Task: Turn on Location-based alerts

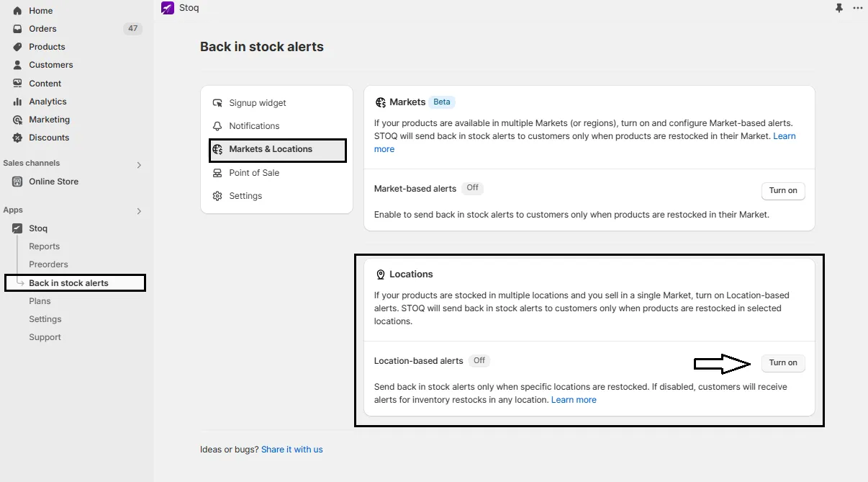Action: click(783, 363)
